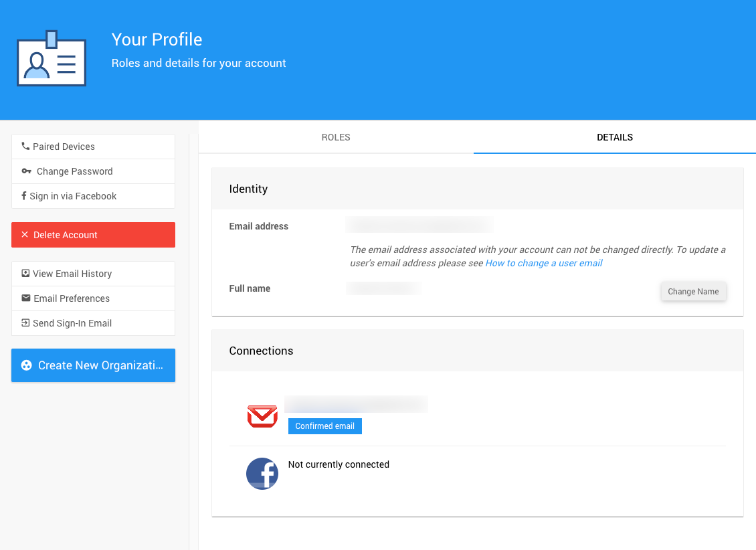This screenshot has height=550, width=756.
Task: Click the Not currently connected text
Action: click(339, 464)
